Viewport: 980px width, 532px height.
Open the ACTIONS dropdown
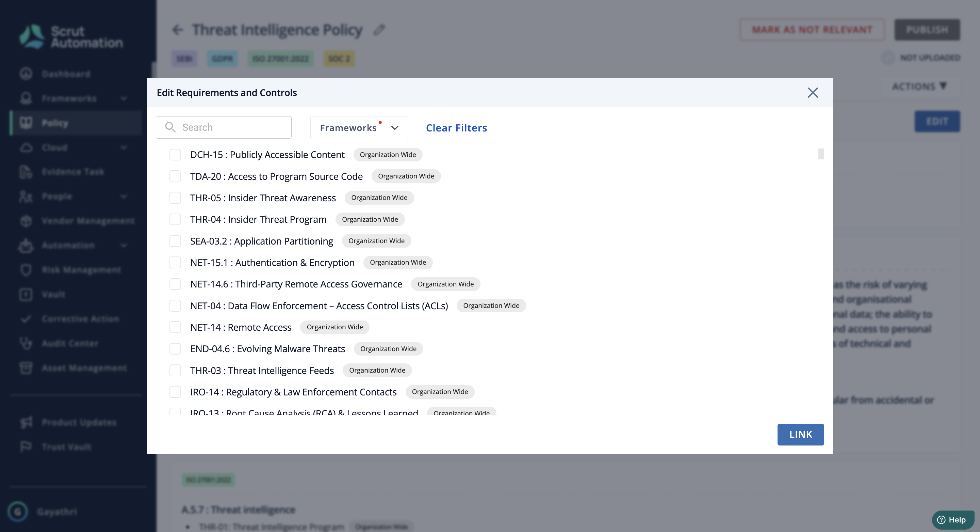(x=919, y=87)
